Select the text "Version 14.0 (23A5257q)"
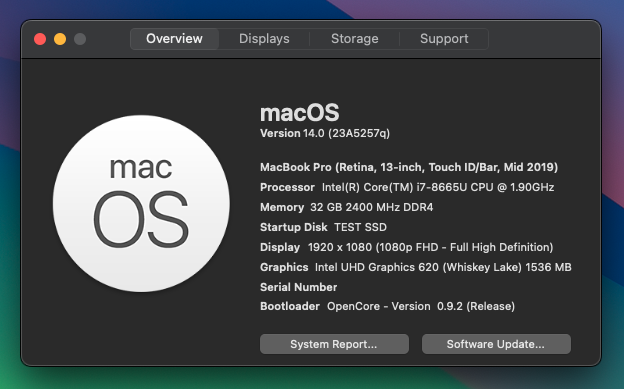The height and width of the screenshot is (389, 624). click(325, 133)
